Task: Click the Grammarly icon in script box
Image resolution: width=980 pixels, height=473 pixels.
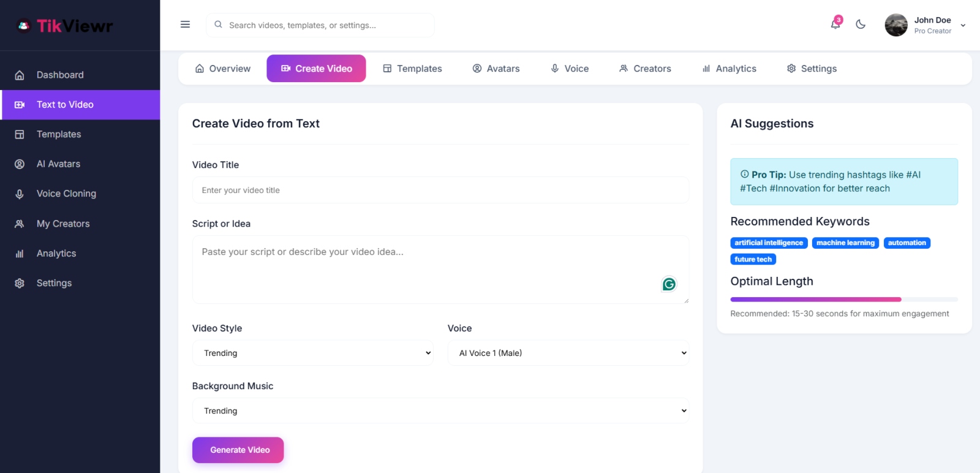Action: pos(669,284)
